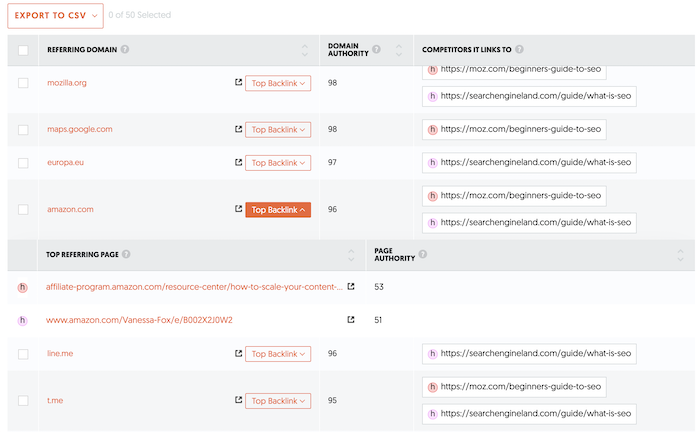
Task: Expand Top Backlink for europa.eu
Action: pyautogui.click(x=278, y=163)
